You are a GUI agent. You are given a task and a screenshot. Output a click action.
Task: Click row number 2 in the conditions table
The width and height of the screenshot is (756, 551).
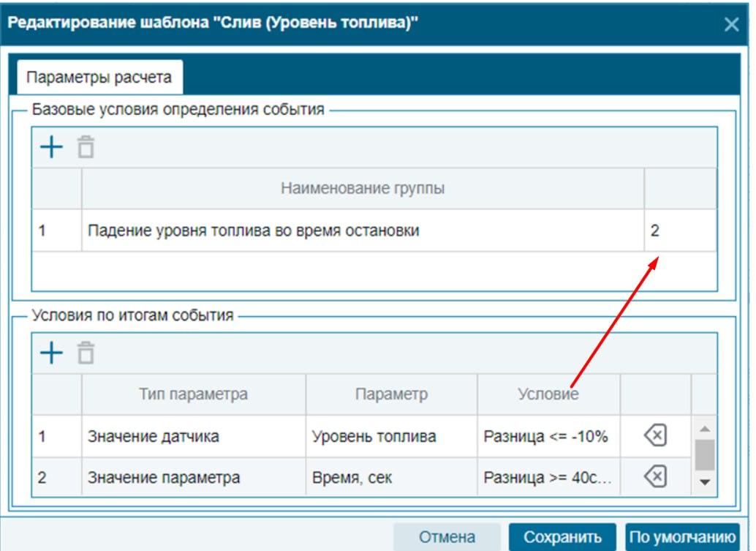point(57,477)
